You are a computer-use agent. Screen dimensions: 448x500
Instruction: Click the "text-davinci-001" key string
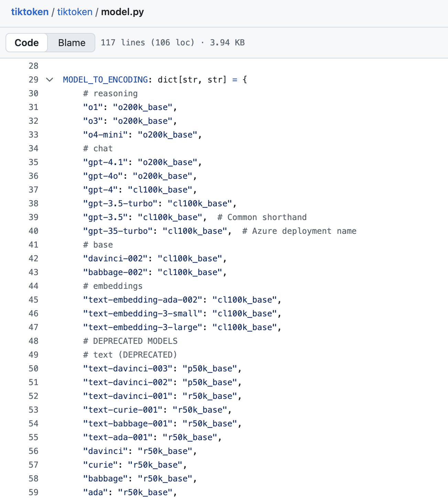[x=128, y=396]
